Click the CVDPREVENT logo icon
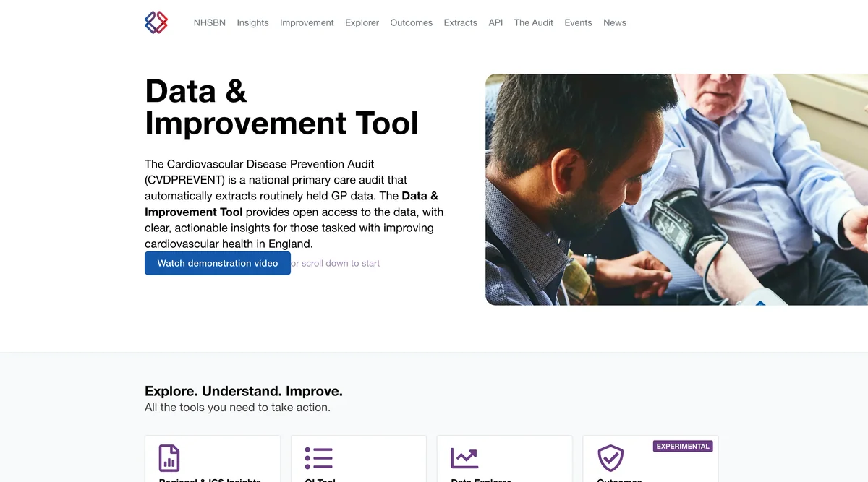The height and width of the screenshot is (482, 868). [x=156, y=22]
